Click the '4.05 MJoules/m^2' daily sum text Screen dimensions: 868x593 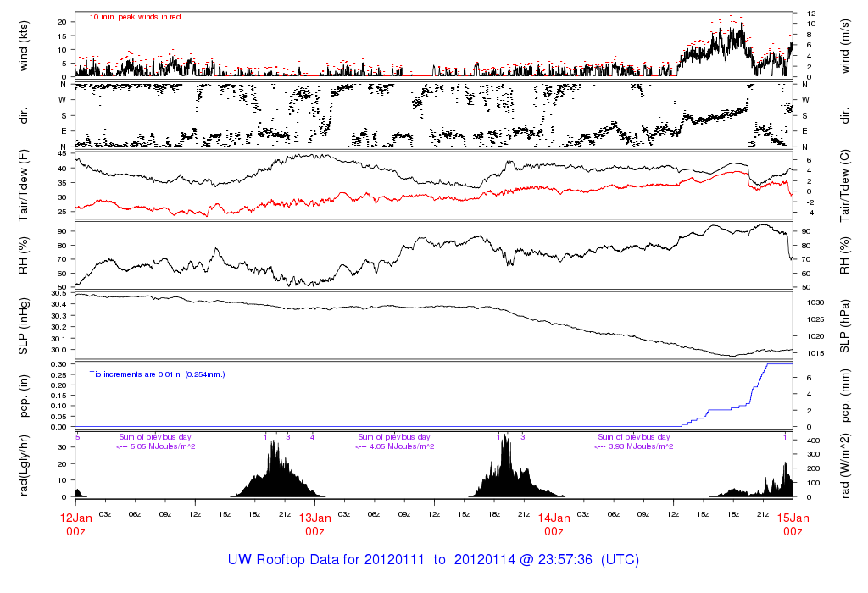pyautogui.click(x=402, y=446)
